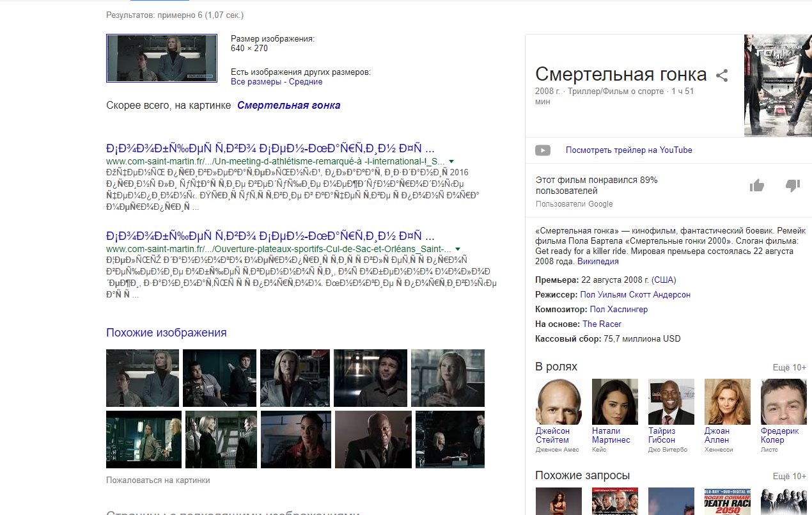
Task: Click Посмотреть трейлер на YouTube link
Action: coord(629,150)
